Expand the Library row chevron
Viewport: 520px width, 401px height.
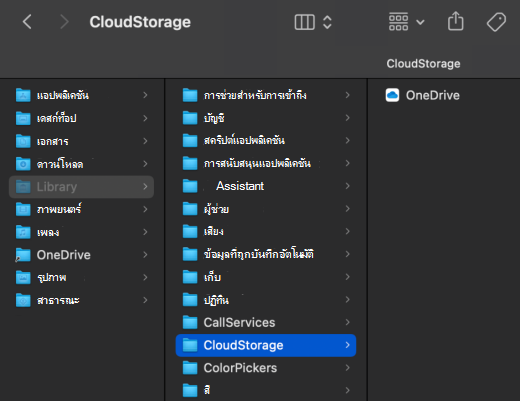click(145, 187)
